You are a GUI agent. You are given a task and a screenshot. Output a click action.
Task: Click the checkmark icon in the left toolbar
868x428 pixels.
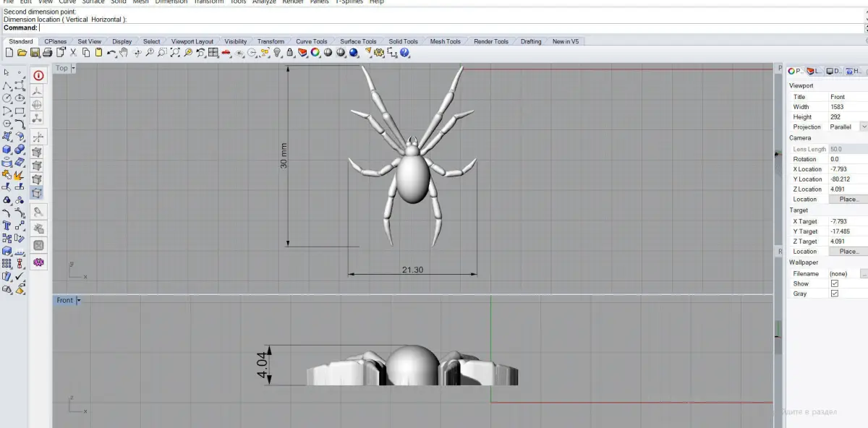[20, 276]
